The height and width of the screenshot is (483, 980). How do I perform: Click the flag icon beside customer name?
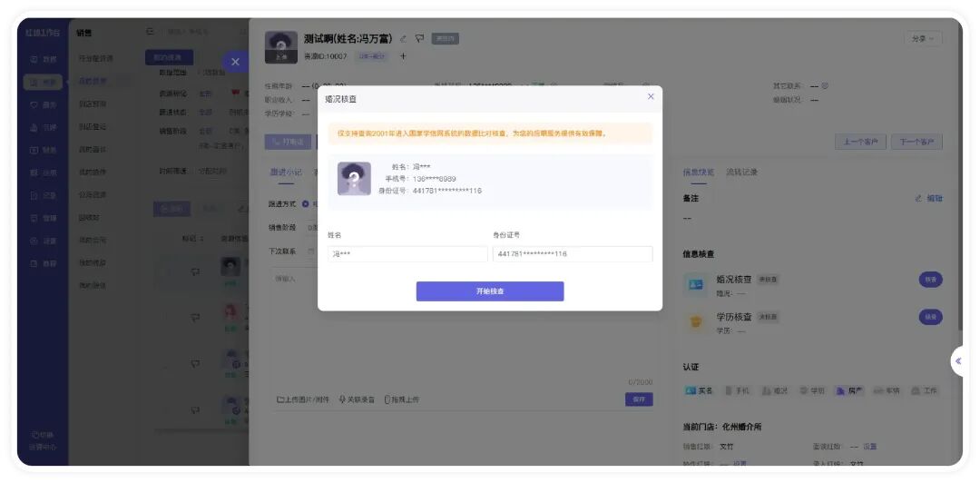[x=419, y=38]
